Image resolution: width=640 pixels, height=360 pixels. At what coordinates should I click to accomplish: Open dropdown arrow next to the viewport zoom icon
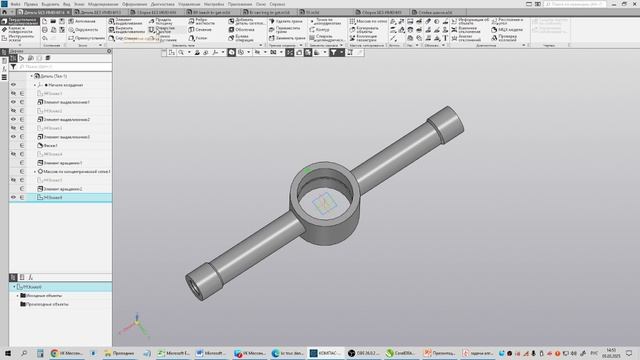(189, 53)
